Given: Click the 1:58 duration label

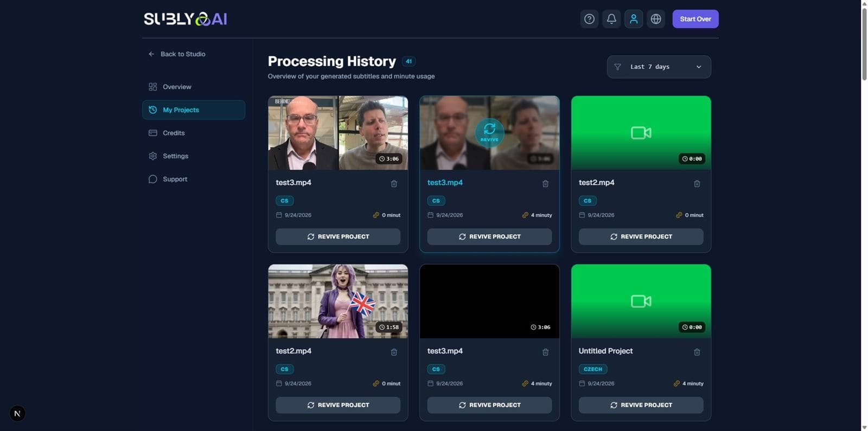Looking at the screenshot, I should coord(389,327).
